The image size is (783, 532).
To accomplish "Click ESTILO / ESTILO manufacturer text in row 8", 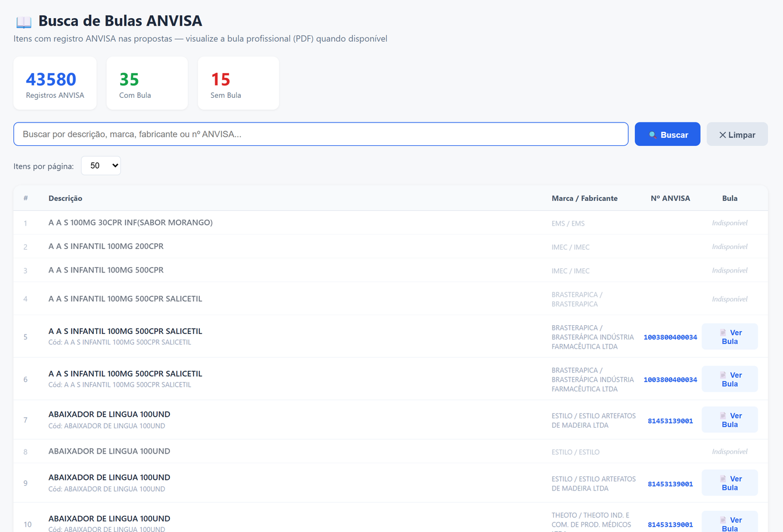I will 576,452.
